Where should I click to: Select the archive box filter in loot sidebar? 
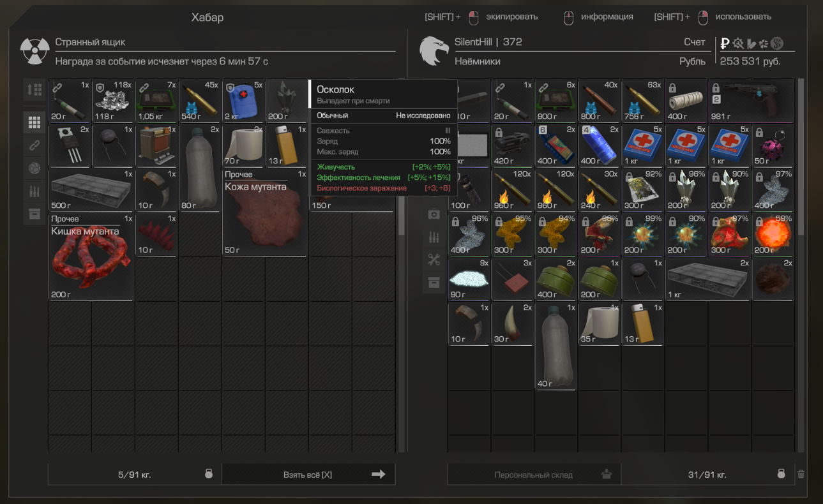34,214
